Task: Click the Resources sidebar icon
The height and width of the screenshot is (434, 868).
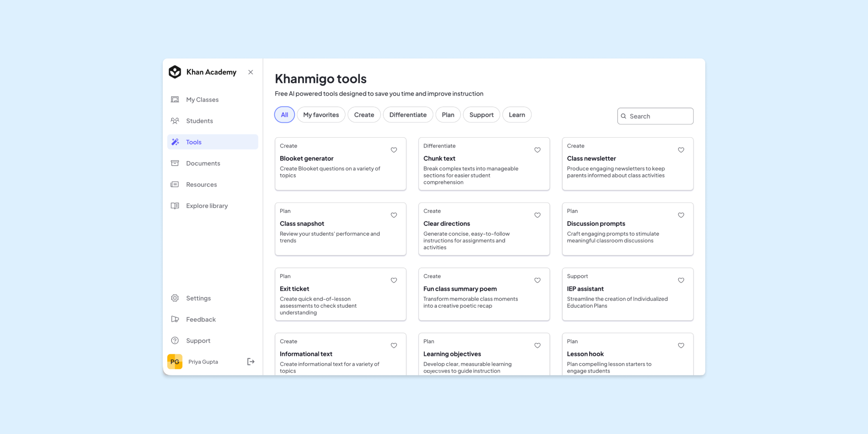Action: coord(175,184)
